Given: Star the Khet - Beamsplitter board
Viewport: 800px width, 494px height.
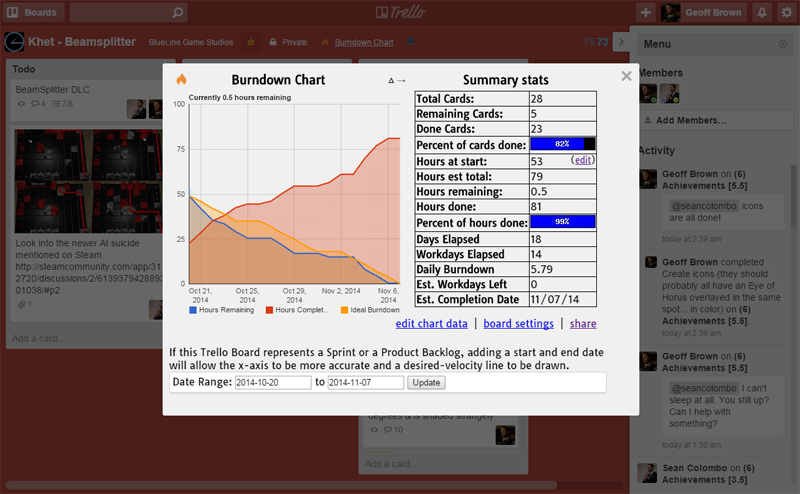Looking at the screenshot, I should pyautogui.click(x=251, y=43).
